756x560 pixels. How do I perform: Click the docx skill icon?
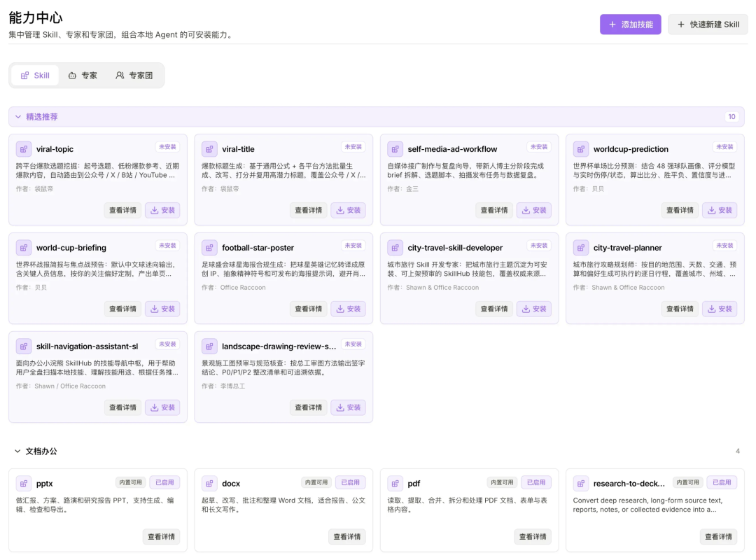click(x=209, y=483)
